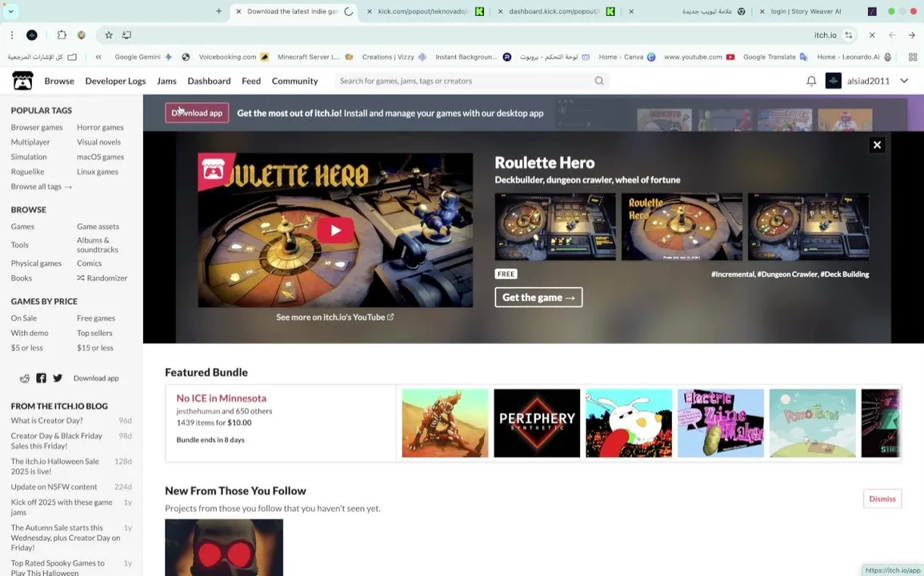Stop loading the page with the X button

[872, 35]
